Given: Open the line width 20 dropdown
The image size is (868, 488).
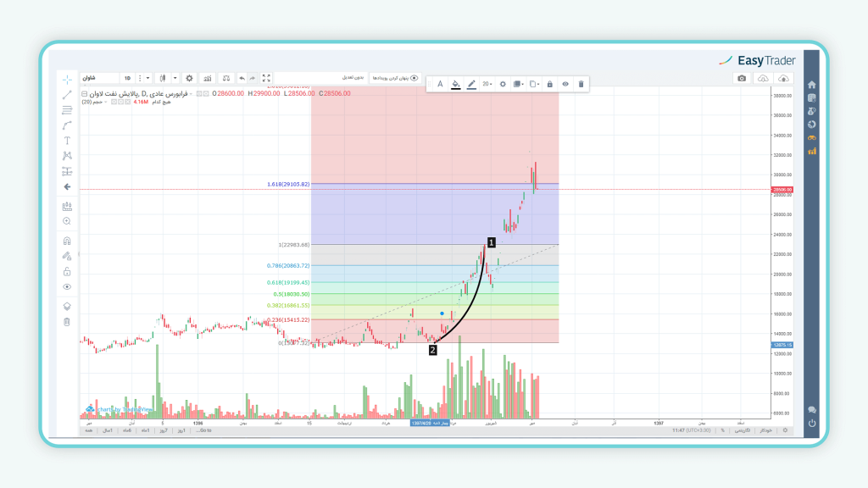Looking at the screenshot, I should [x=488, y=84].
